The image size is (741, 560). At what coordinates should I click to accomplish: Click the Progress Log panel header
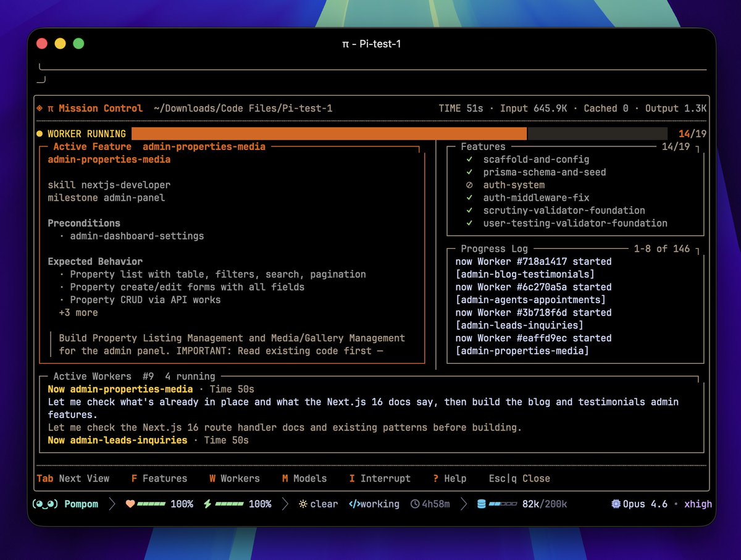pos(494,249)
